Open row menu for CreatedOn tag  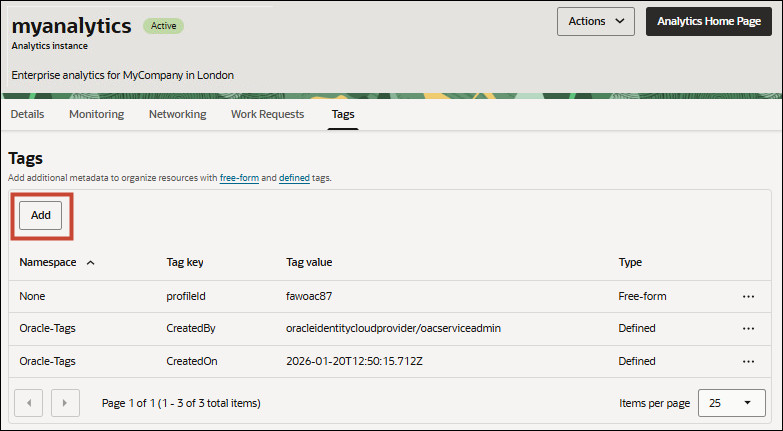[748, 361]
